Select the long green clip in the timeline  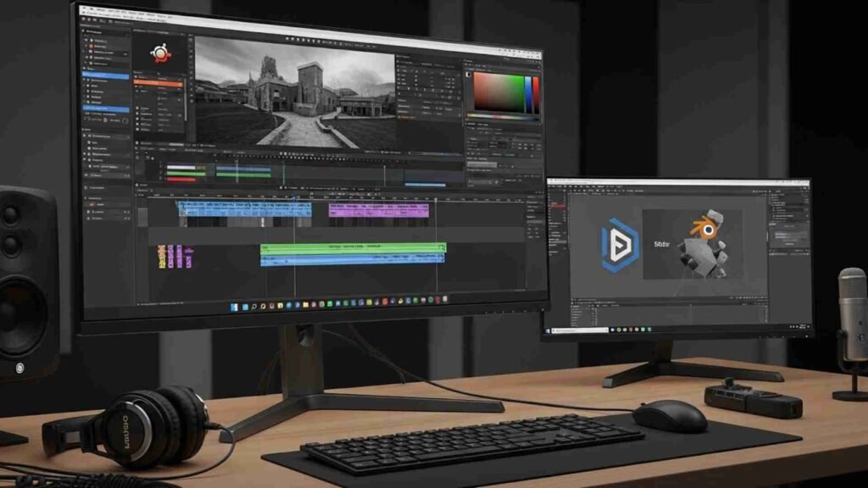[x=352, y=248]
